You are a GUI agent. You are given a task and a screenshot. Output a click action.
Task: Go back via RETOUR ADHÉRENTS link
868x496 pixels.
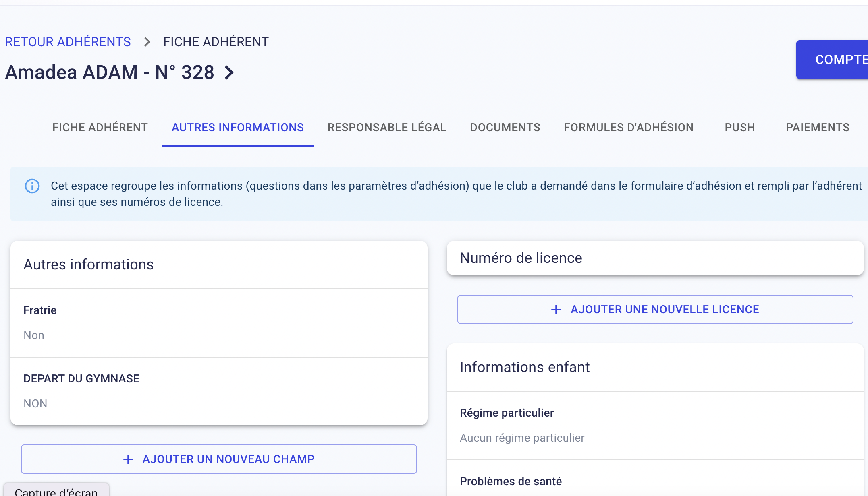[x=68, y=42]
